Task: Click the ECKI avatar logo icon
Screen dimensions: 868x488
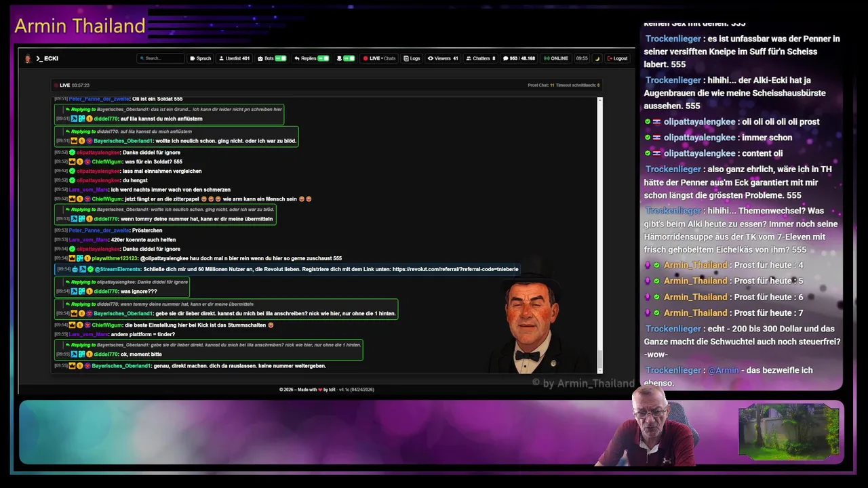Action: [x=28, y=58]
